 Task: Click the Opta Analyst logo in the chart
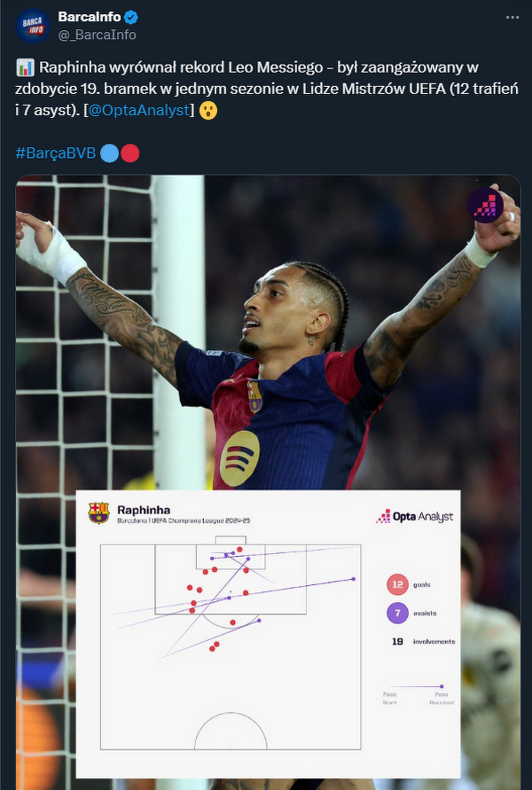tap(415, 516)
